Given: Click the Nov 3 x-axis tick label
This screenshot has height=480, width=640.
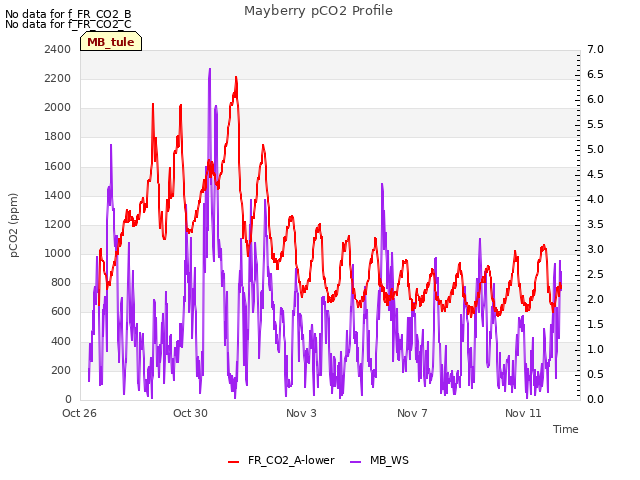Looking at the screenshot, I should click(301, 413).
